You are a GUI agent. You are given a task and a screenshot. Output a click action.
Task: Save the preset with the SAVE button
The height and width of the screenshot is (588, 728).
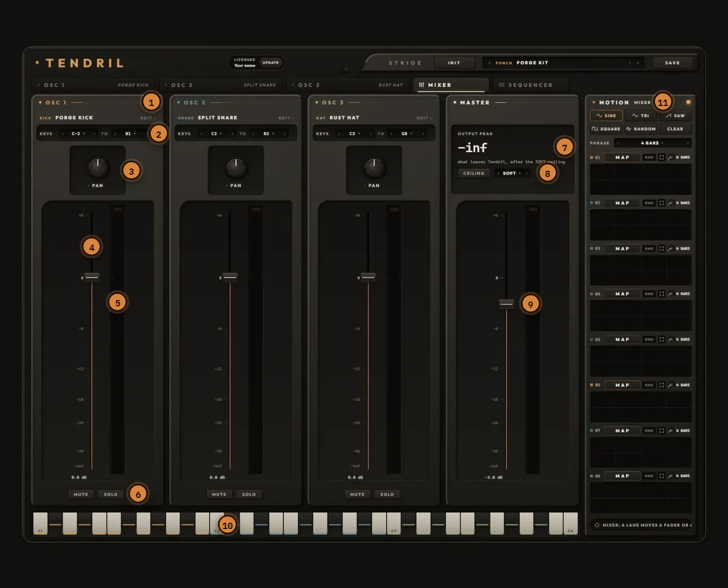(x=672, y=63)
